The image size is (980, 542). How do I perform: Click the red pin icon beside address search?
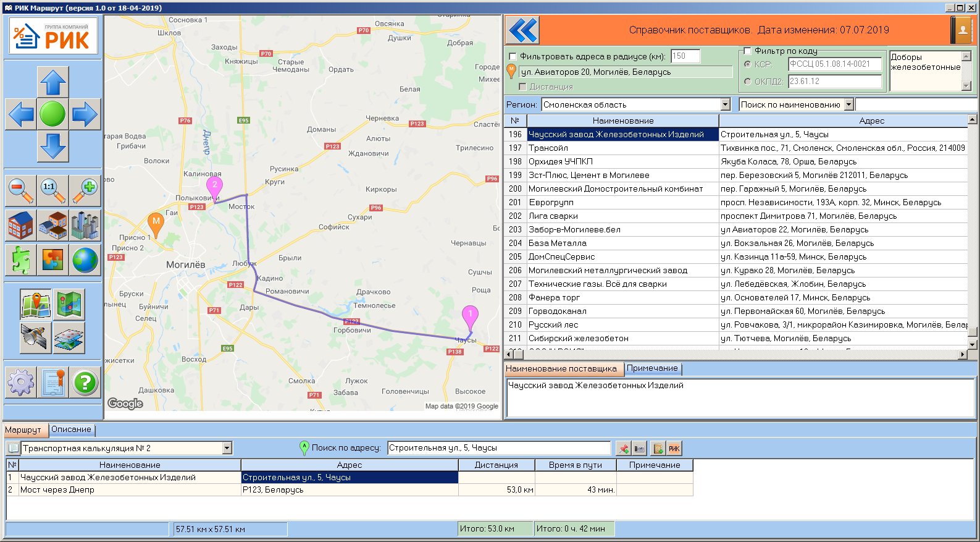(x=623, y=448)
